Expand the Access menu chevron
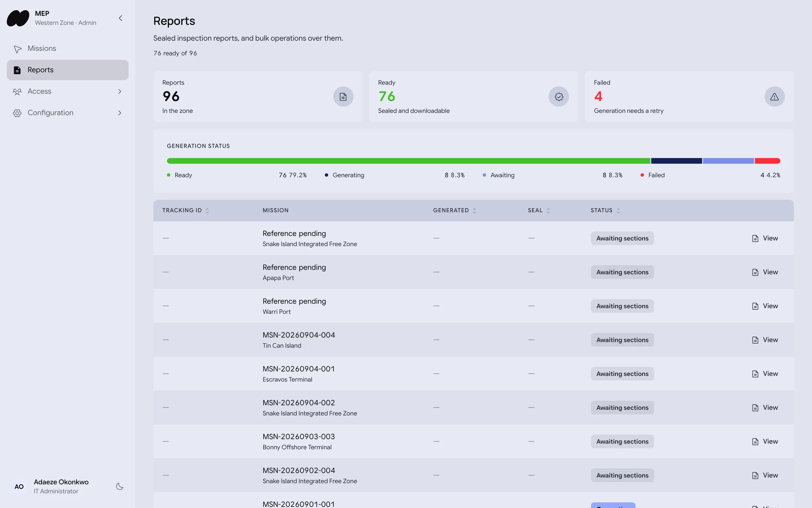This screenshot has width=812, height=508. coord(119,91)
